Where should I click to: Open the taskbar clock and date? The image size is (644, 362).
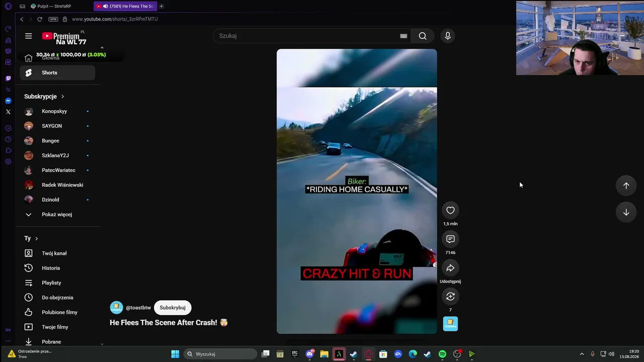(x=629, y=354)
